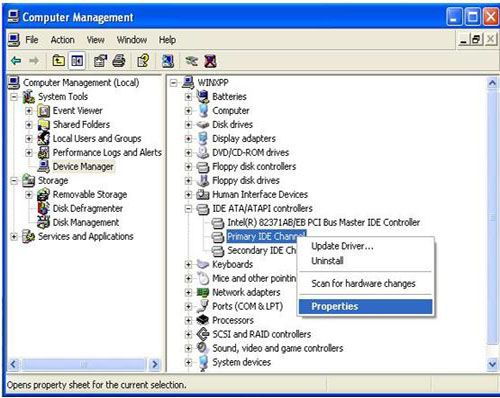This screenshot has width=500, height=398.
Task: Click the Keyboards device icon
Action: click(x=203, y=264)
